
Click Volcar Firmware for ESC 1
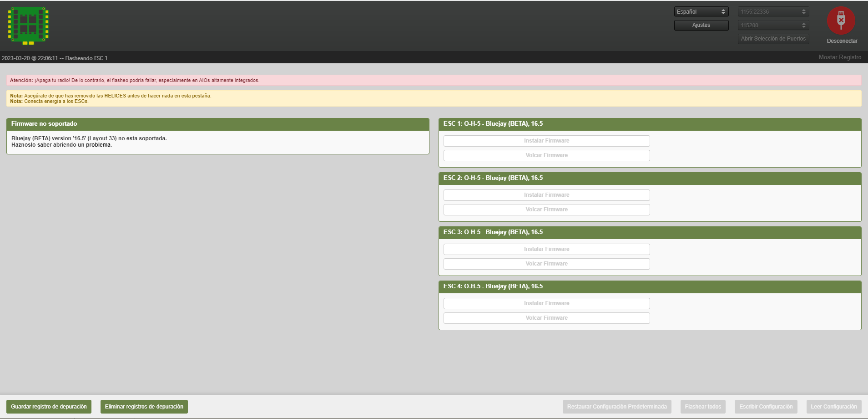pos(546,155)
